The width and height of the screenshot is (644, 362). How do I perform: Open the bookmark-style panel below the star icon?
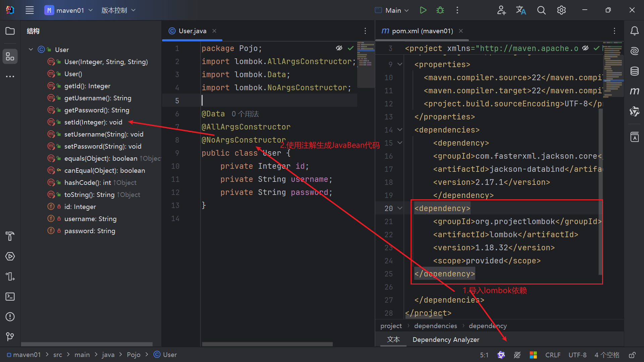tap(634, 137)
